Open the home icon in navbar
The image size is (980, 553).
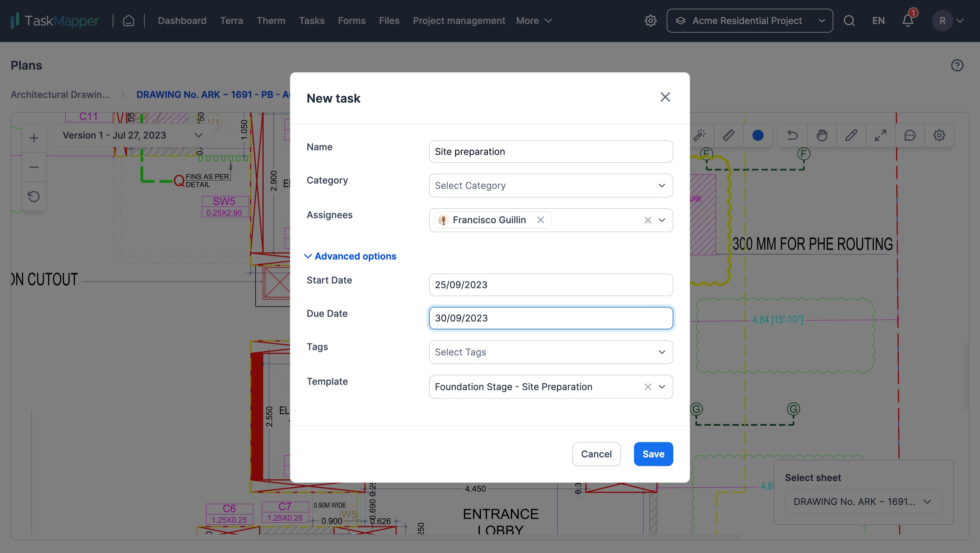[129, 21]
